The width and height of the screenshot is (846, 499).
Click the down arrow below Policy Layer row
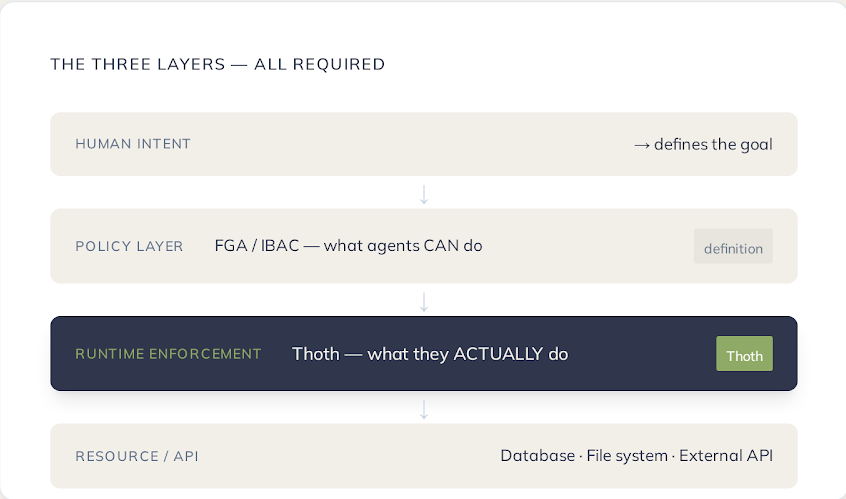point(424,301)
